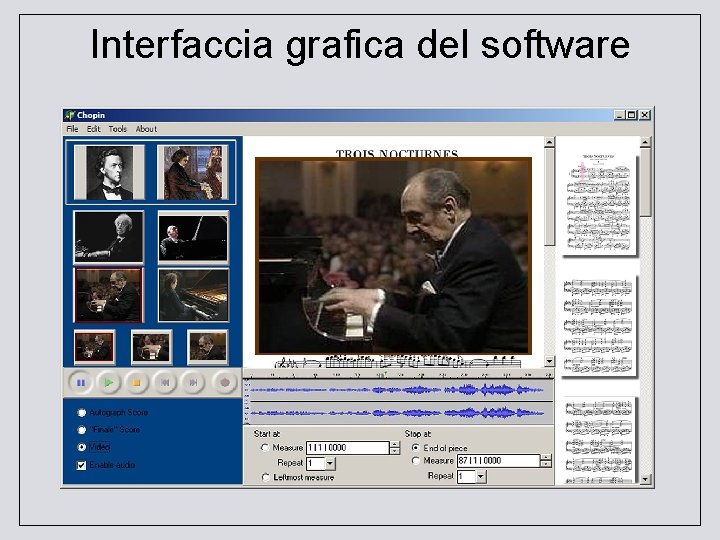Click the round record button
This screenshot has width=720, height=540.
[x=225, y=382]
